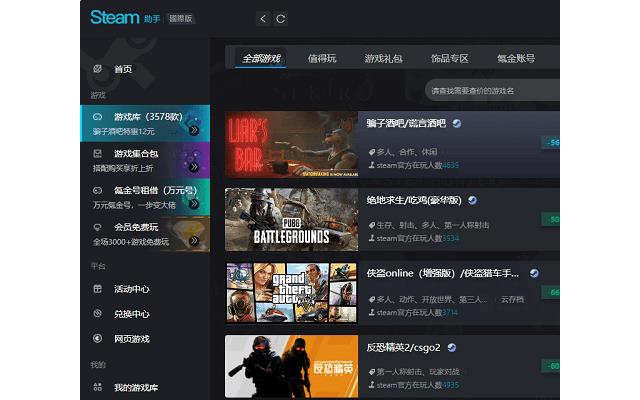Click tag icon in 反恐精英2 row

(x=371, y=372)
